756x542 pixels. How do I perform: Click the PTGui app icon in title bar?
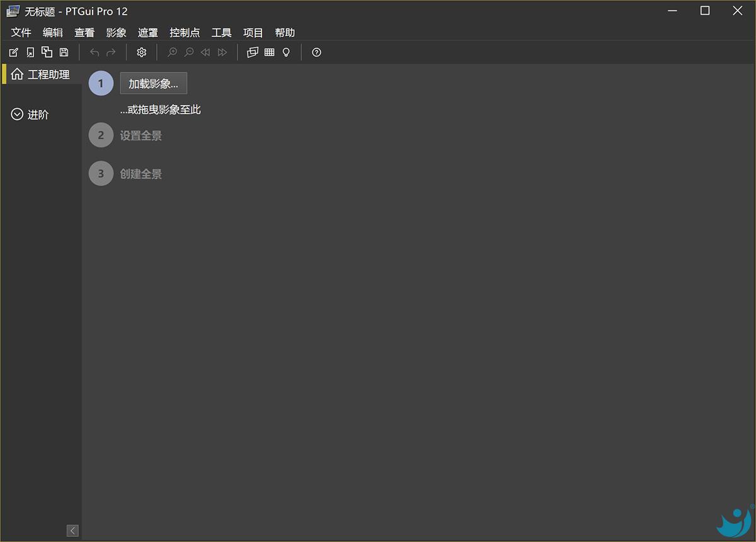click(x=13, y=11)
